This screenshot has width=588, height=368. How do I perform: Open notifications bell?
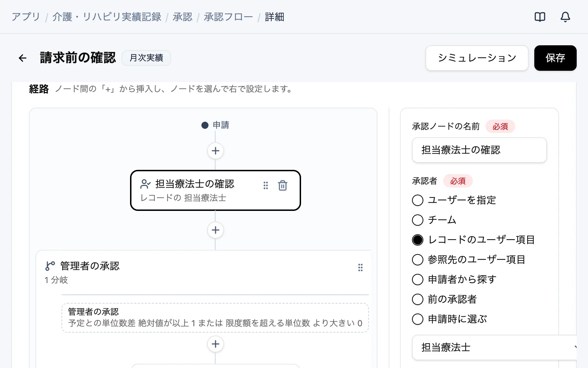(x=565, y=17)
